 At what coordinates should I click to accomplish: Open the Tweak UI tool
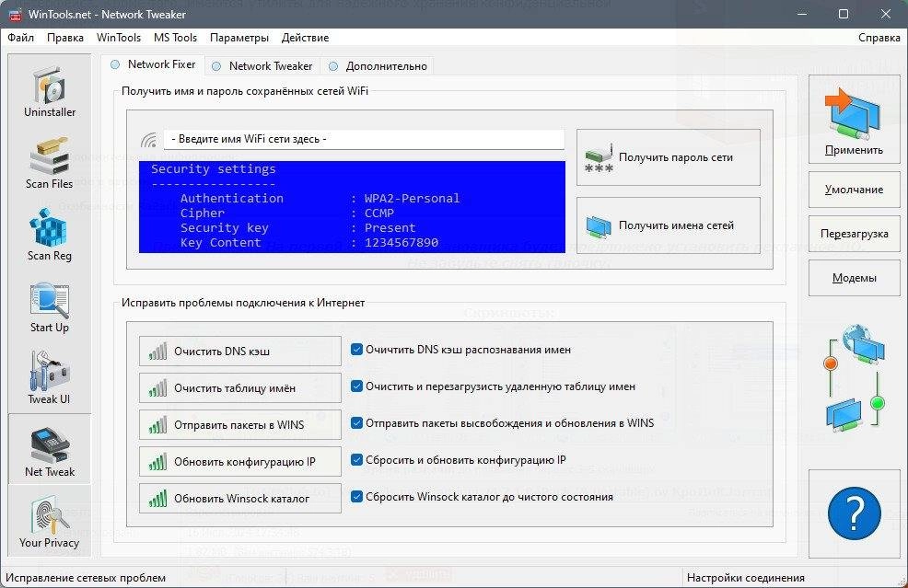point(49,378)
